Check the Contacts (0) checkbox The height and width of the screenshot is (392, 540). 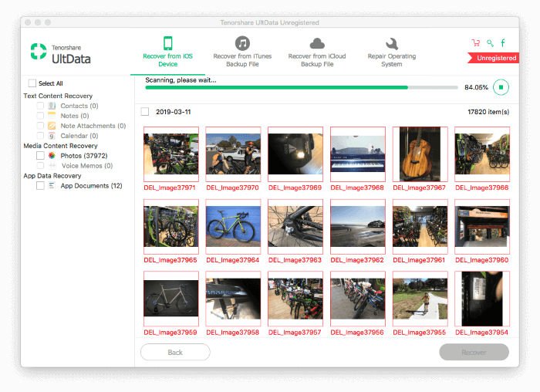click(x=40, y=106)
